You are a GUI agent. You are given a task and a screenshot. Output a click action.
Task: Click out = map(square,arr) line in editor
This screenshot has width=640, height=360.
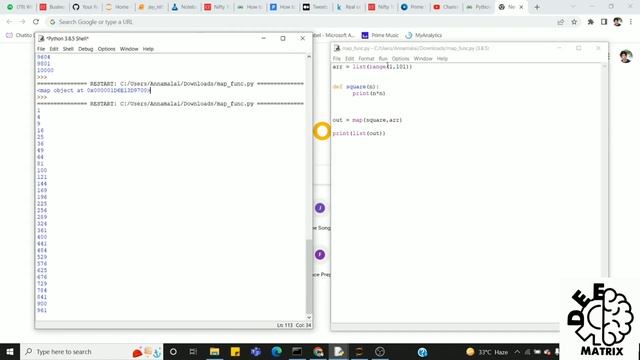[367, 120]
